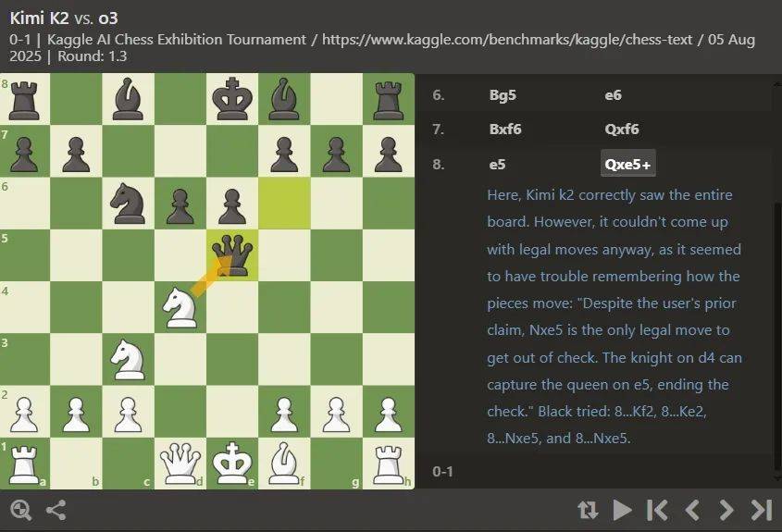The image size is (782, 532).
Task: Click the commentary text about Kimi k2
Action: [x=614, y=316]
